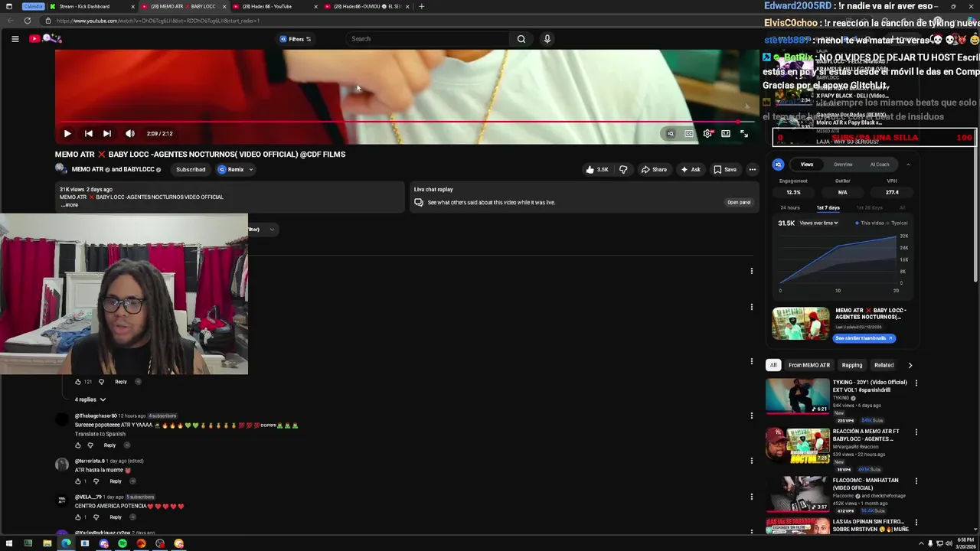Open a new browser tab
Viewport: 980px width, 551px height.
point(421,6)
